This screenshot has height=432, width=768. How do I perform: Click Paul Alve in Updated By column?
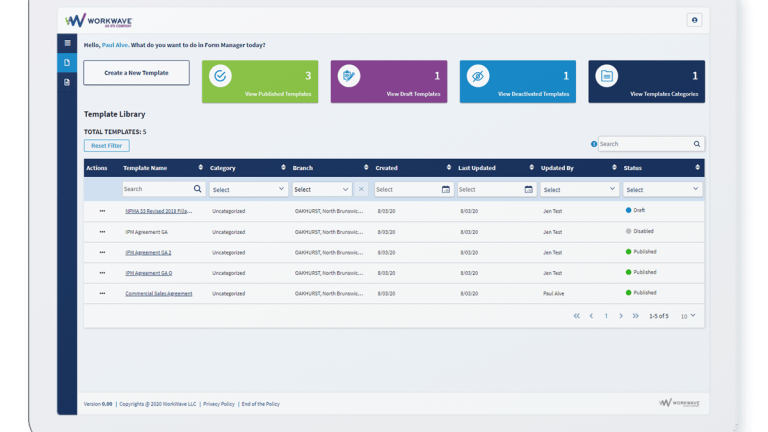553,294
